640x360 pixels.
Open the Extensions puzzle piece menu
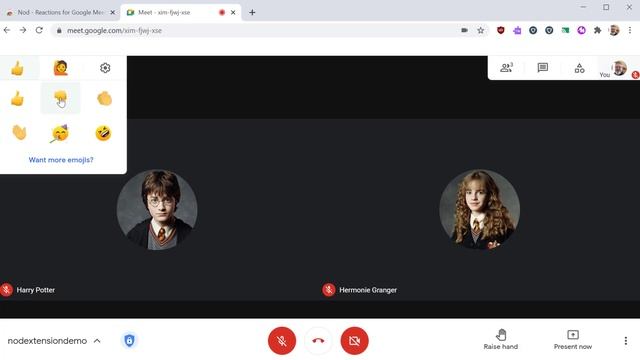point(598,30)
